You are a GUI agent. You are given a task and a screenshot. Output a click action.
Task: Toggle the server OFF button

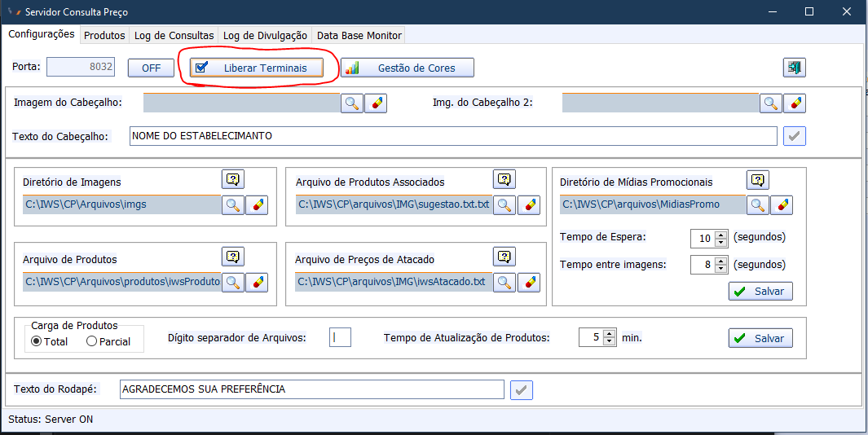[x=151, y=68]
